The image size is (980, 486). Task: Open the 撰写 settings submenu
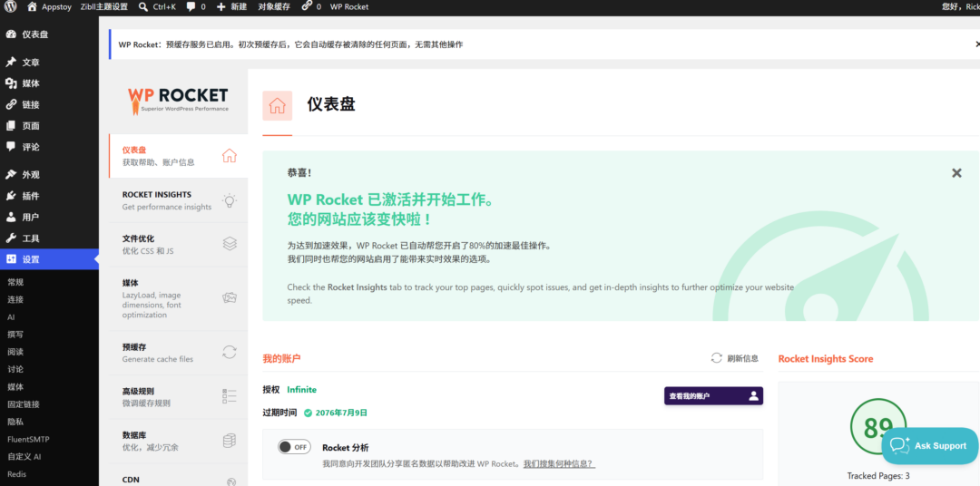[x=15, y=335]
